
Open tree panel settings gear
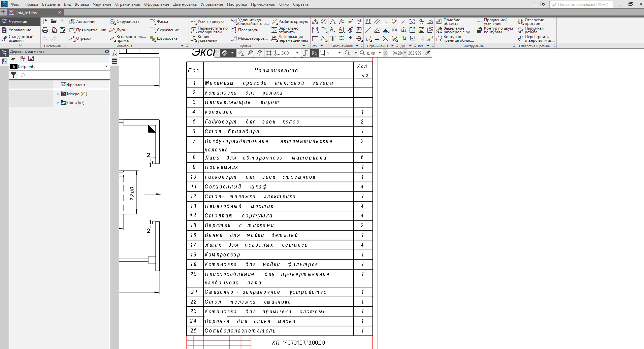(107, 51)
